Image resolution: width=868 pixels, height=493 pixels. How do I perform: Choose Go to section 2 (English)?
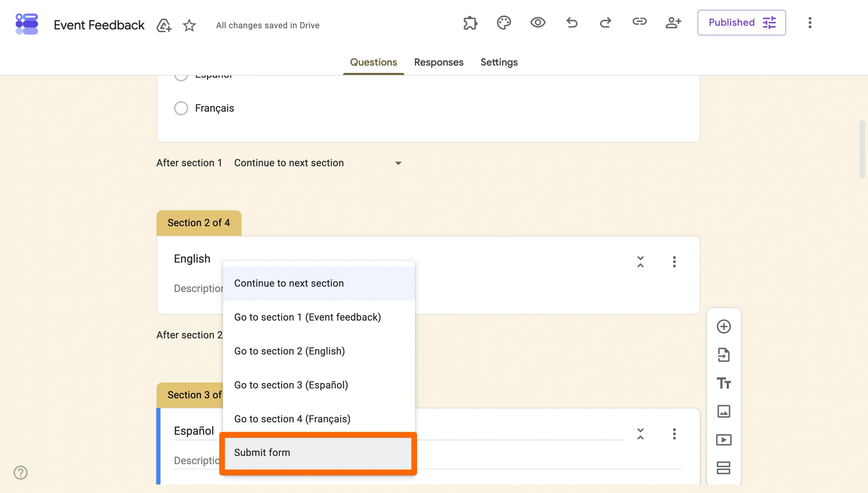coord(319,351)
